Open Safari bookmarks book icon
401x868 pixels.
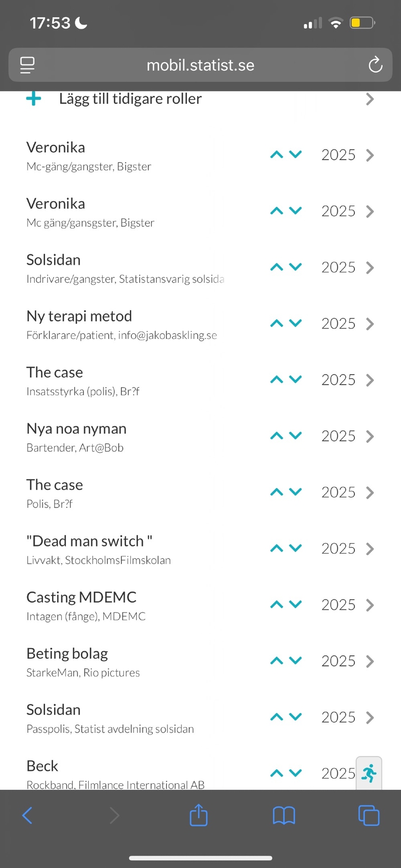(x=284, y=815)
